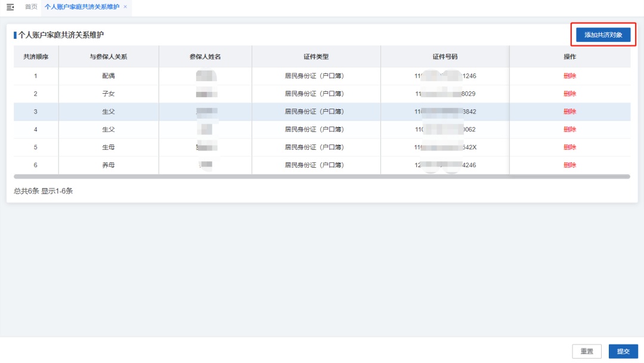Click the 证件类型 column header
644x363 pixels.
click(x=316, y=57)
